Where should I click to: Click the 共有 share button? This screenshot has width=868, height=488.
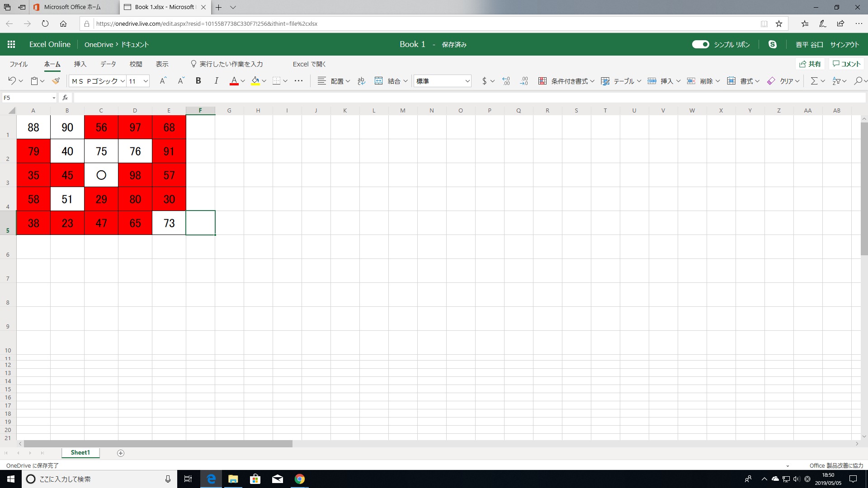click(x=810, y=64)
